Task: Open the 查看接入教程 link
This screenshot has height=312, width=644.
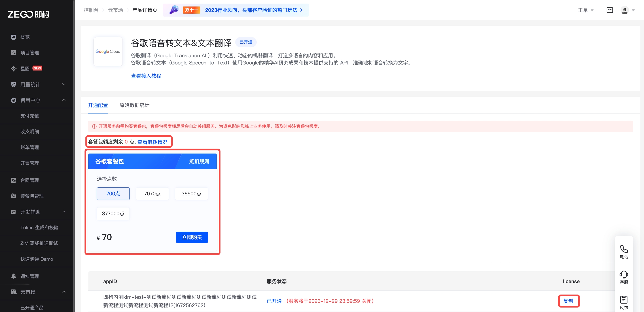Action: (x=146, y=76)
